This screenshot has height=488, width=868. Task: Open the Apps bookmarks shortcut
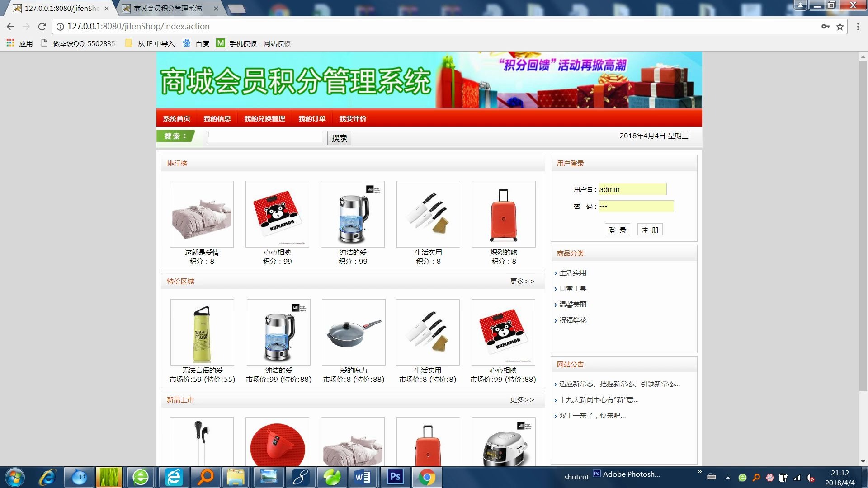[19, 43]
